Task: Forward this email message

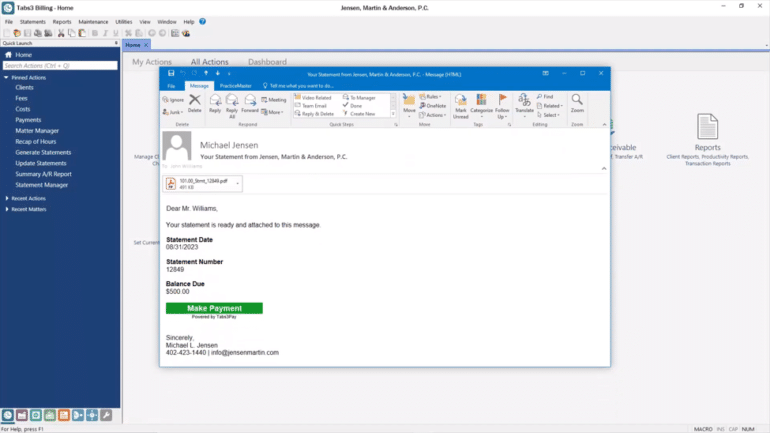Action: coord(250,103)
